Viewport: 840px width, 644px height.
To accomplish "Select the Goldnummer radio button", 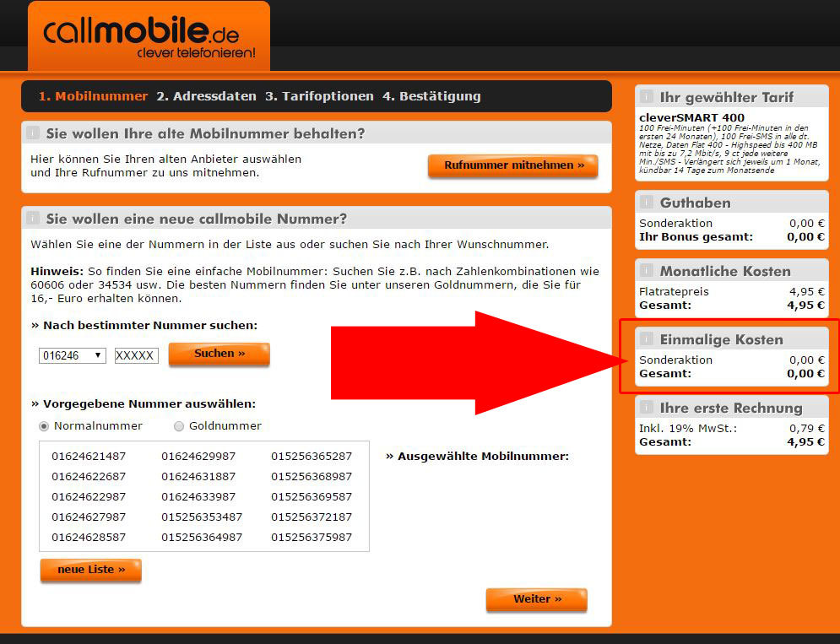I will tap(179, 426).
